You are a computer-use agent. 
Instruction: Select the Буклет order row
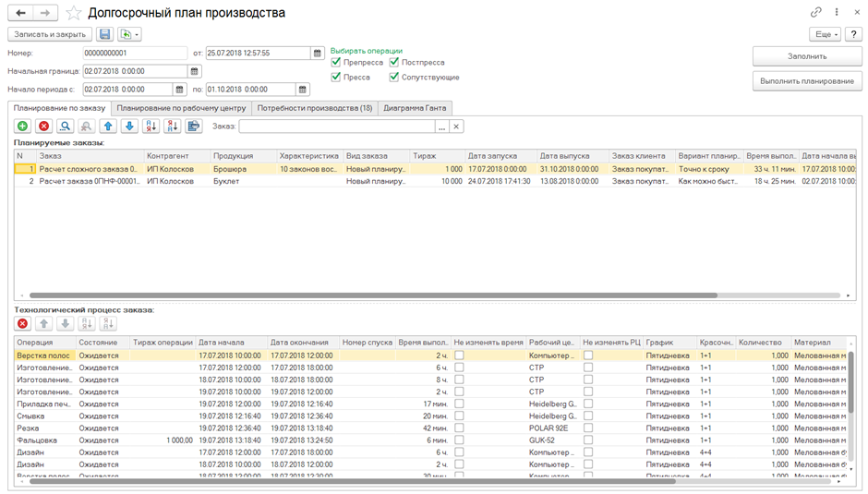(x=226, y=181)
